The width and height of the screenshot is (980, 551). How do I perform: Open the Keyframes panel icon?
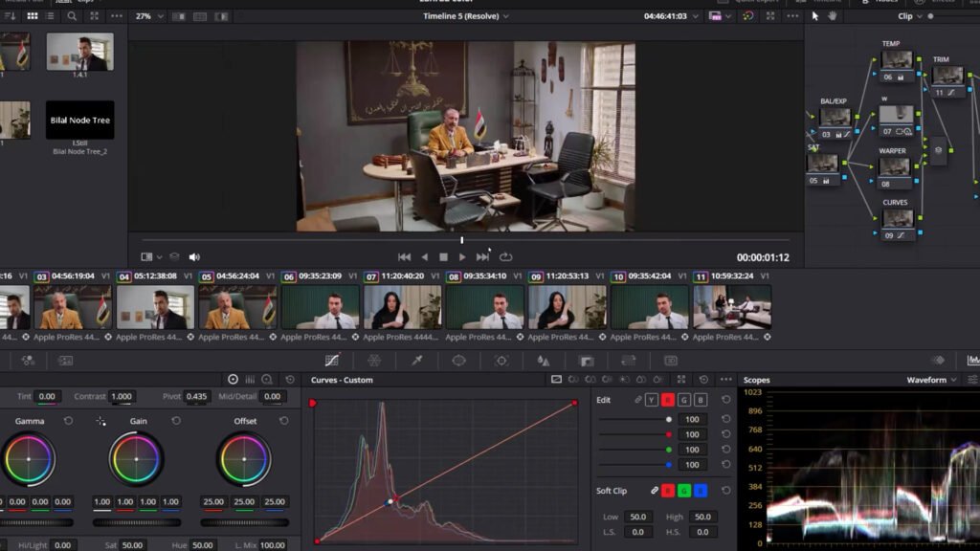[x=939, y=361]
